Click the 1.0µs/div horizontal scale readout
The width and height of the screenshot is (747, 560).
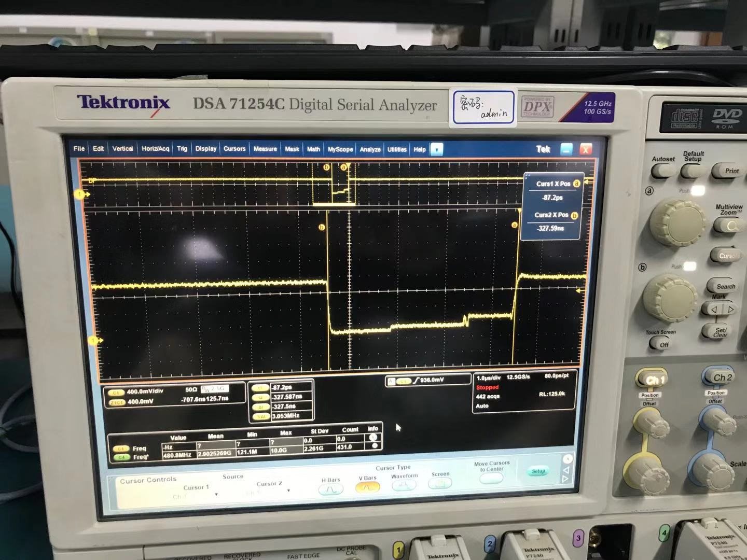coord(490,378)
